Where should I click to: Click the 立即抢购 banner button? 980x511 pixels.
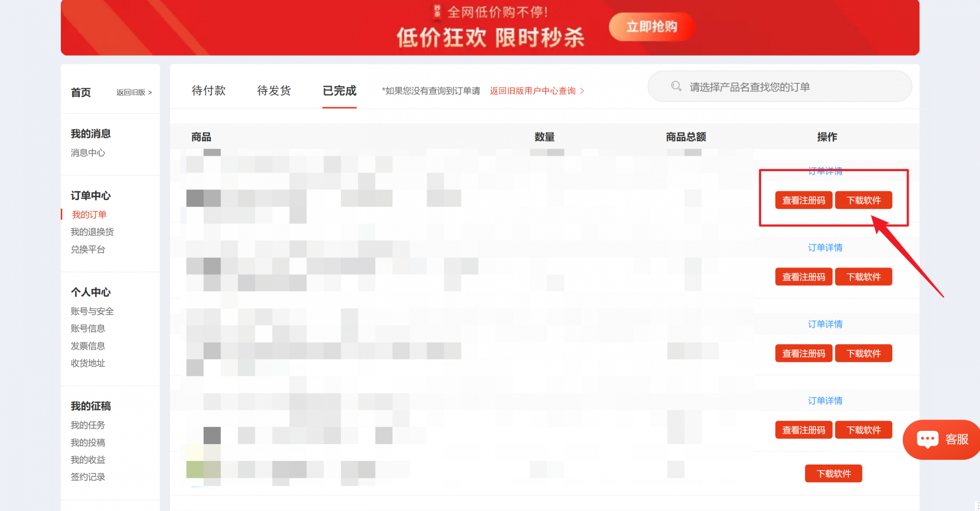[x=651, y=27]
